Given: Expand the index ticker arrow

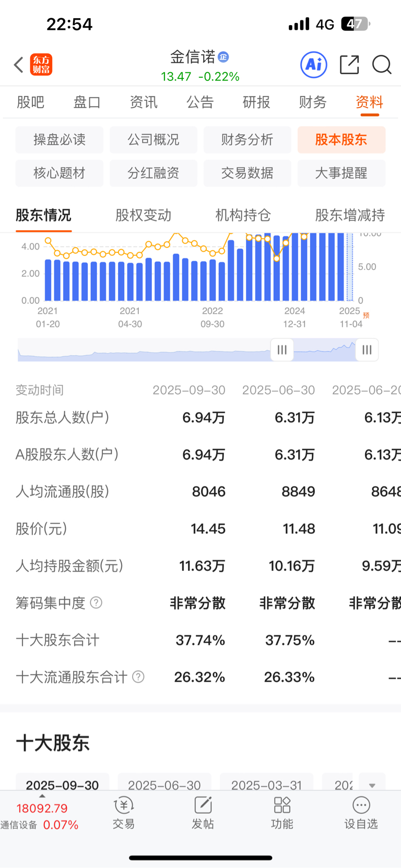Looking at the screenshot, I should point(42,796).
